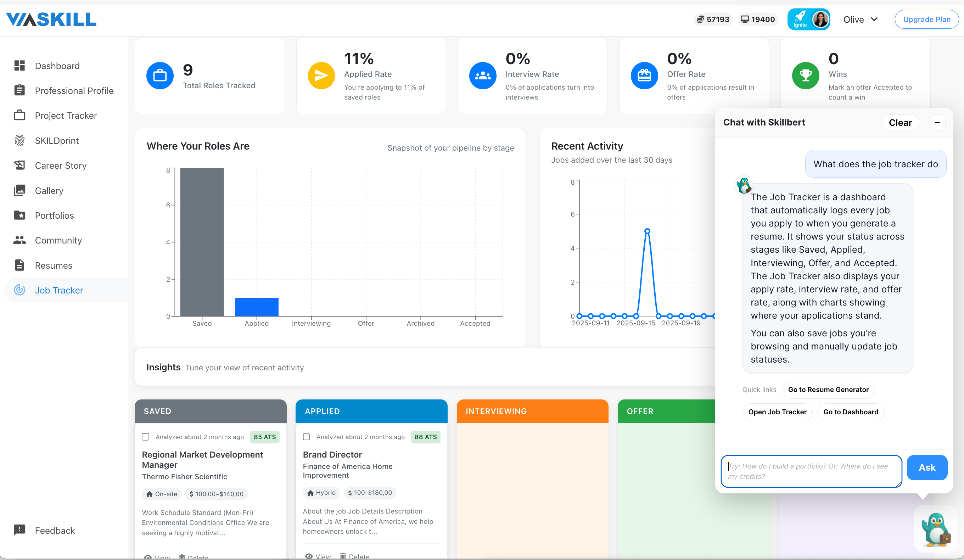Open the Career Story page

(60, 165)
